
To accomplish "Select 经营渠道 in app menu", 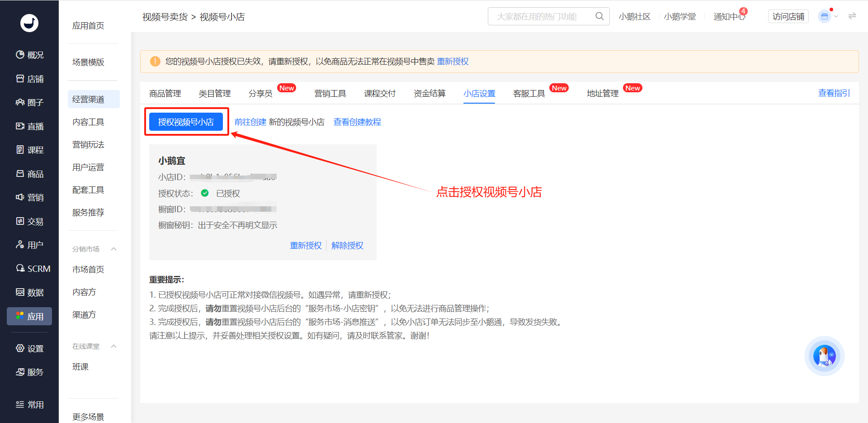I will 94,99.
